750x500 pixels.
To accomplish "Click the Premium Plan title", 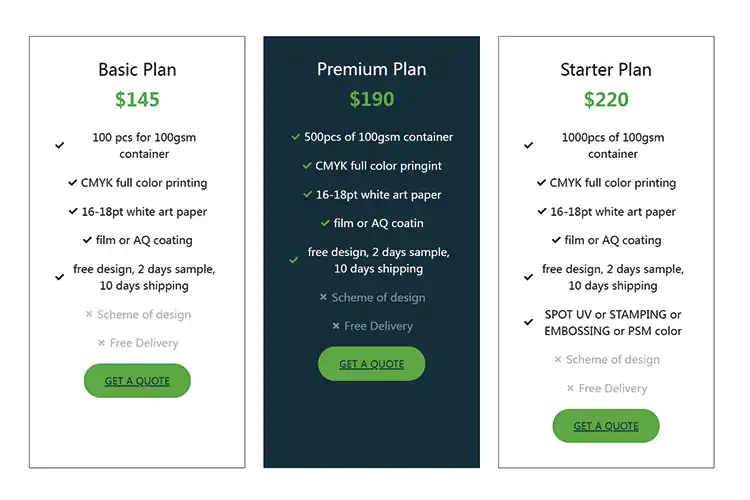I will coord(371,69).
